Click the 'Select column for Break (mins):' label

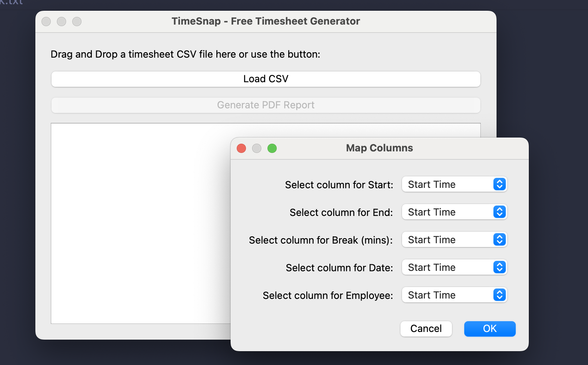pyautogui.click(x=321, y=240)
